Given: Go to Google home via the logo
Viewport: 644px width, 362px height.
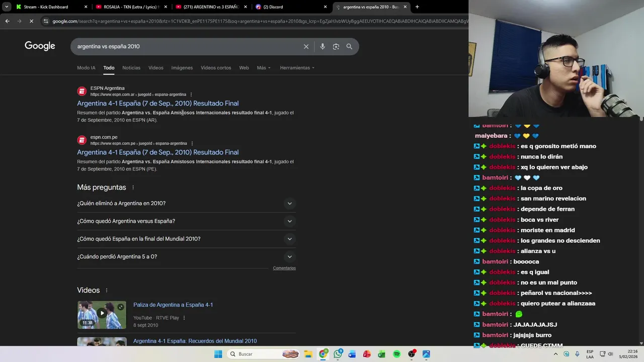Looking at the screenshot, I should coord(40,46).
